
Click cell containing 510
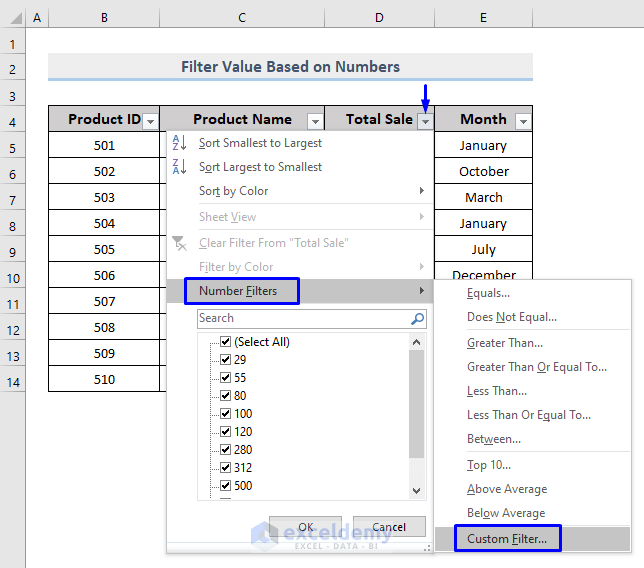104,379
